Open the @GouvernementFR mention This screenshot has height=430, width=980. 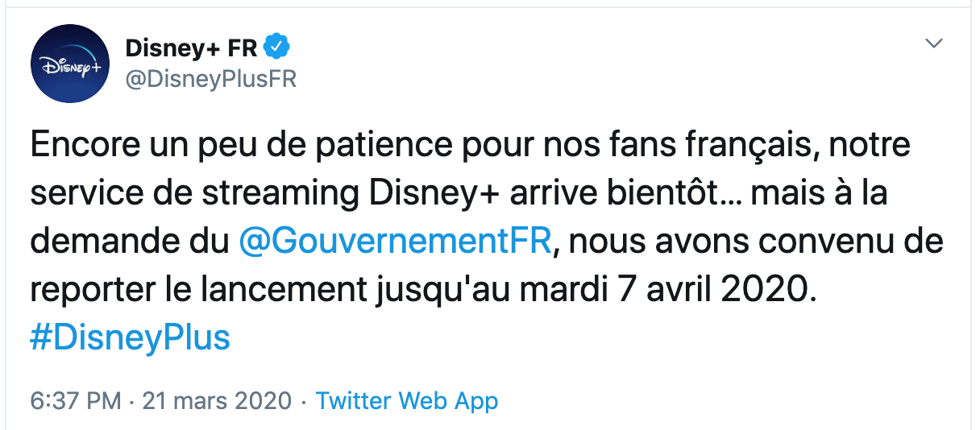tap(396, 242)
